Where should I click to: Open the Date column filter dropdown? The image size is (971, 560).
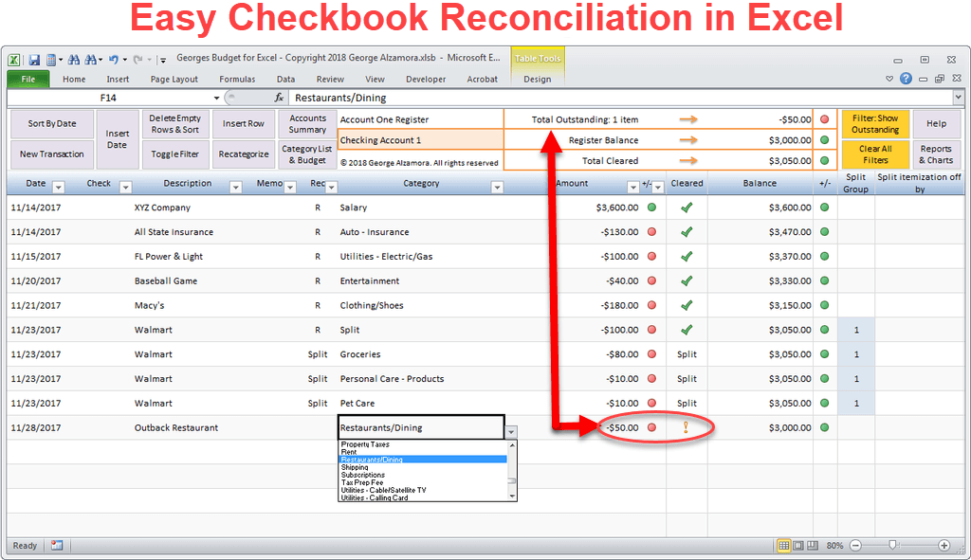tap(58, 187)
